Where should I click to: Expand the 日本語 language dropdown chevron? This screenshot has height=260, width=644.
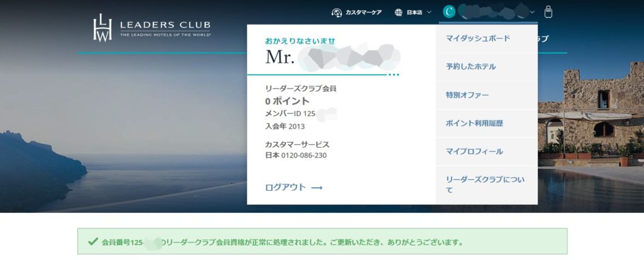pyautogui.click(x=429, y=12)
